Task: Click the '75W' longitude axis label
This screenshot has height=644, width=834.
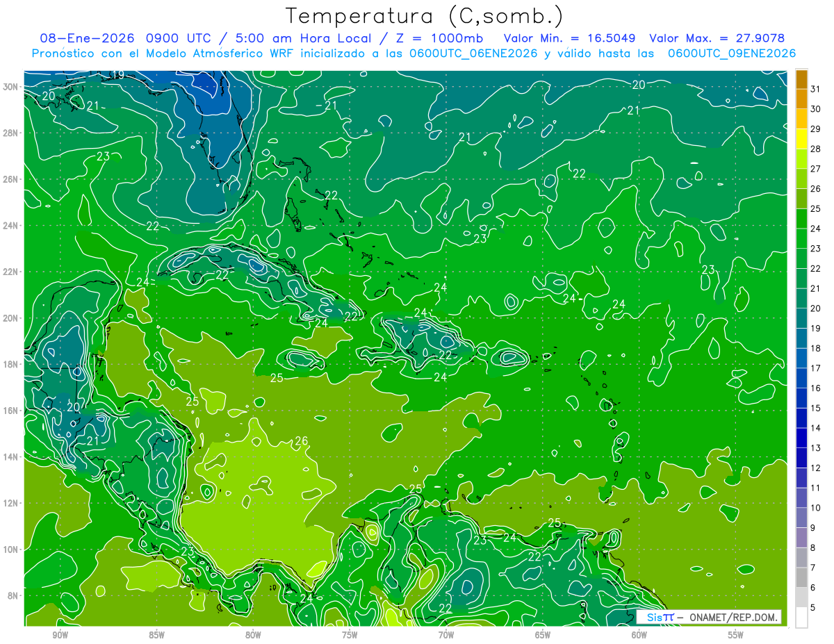Action: tap(350, 635)
